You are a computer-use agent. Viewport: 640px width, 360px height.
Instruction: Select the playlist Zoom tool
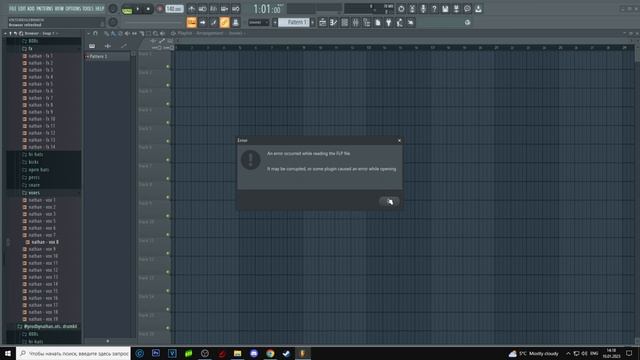point(156,33)
